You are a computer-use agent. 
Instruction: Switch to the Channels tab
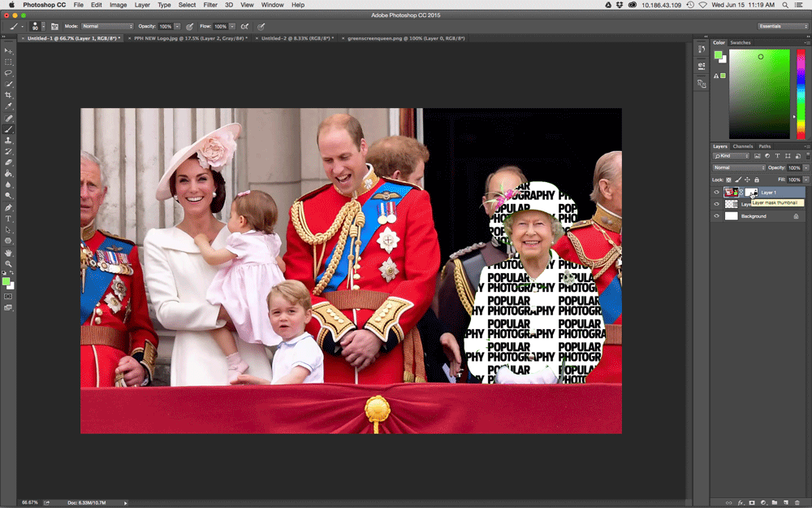coord(743,146)
